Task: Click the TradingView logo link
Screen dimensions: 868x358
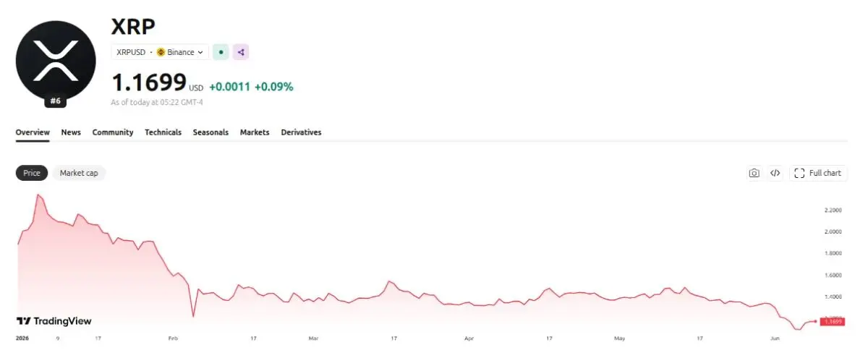Action: [54, 321]
